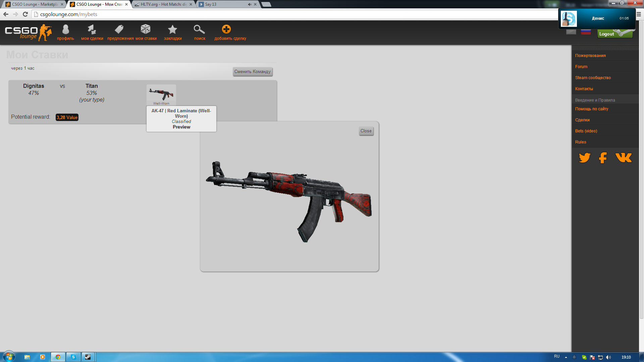The height and width of the screenshot is (362, 644).
Task: Click the large AK-47 preview image
Action: click(x=289, y=201)
